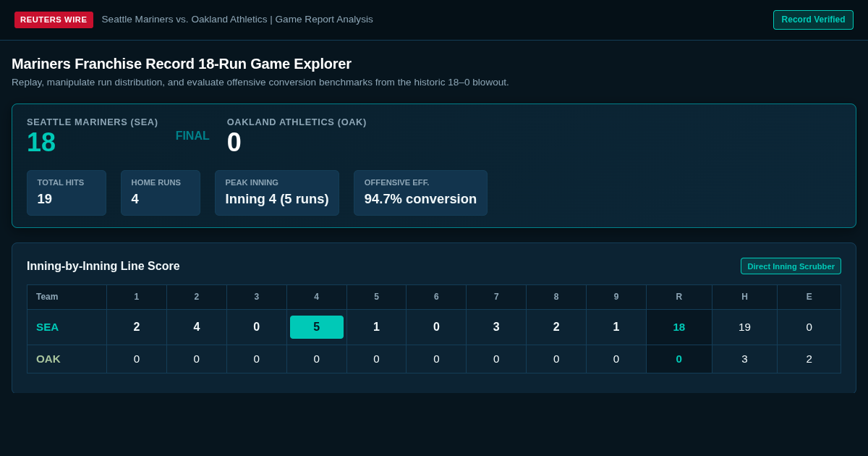Screen dimensions: 868x456
Task: Click OAK inning 1 cell
Action: click(x=137, y=359)
